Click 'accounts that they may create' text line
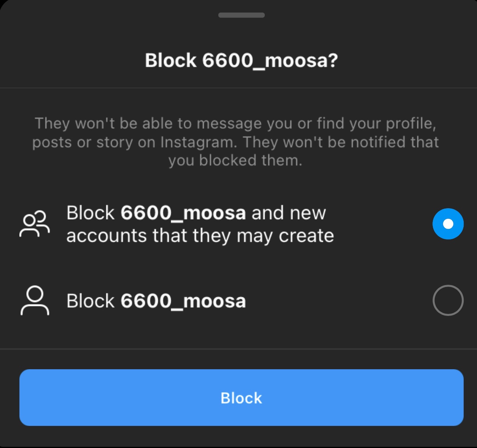 (200, 236)
